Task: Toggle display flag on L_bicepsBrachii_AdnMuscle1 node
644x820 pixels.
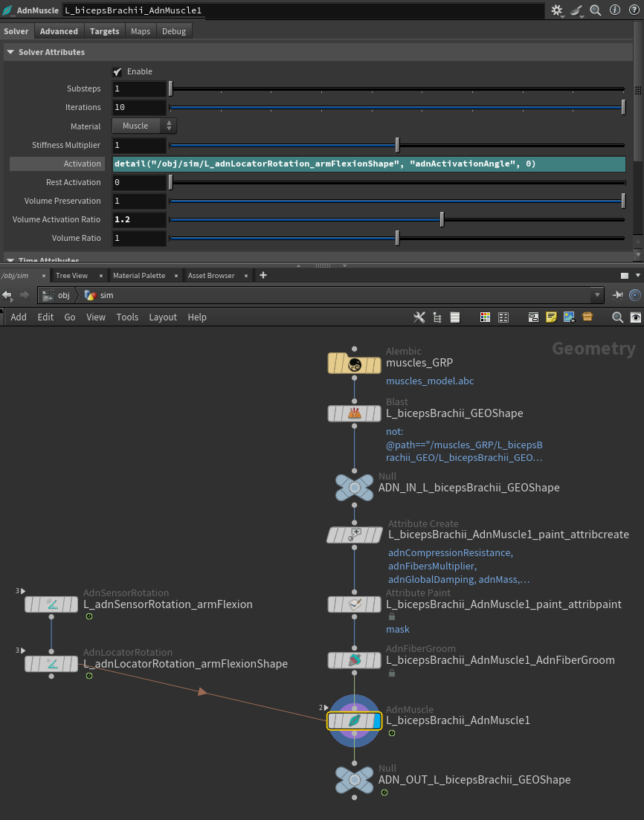Action: coord(376,720)
